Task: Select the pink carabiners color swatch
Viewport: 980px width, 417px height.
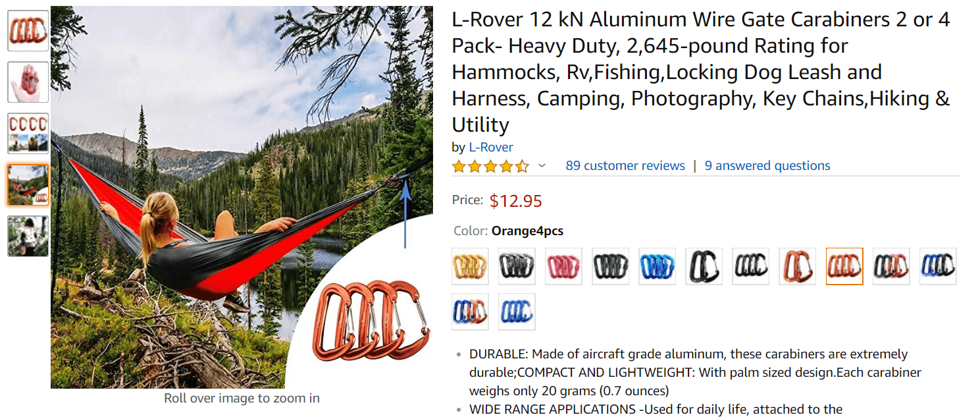Action: [x=563, y=266]
